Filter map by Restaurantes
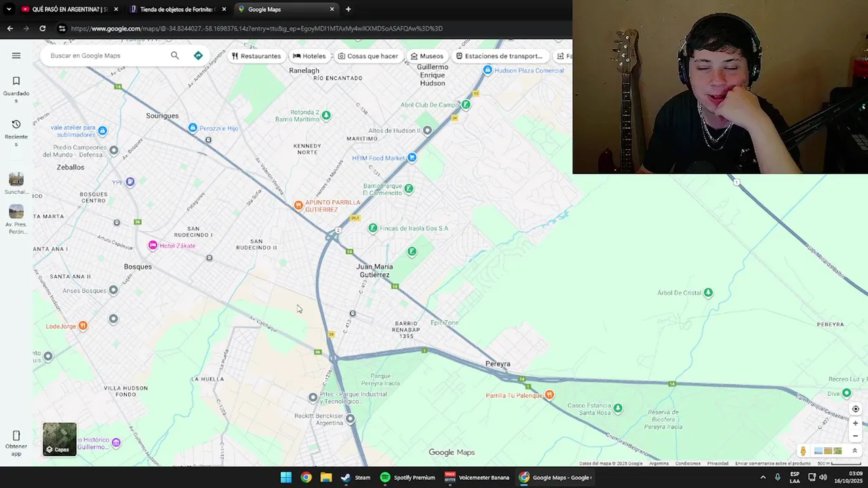This screenshot has width=868, height=488. click(x=256, y=56)
